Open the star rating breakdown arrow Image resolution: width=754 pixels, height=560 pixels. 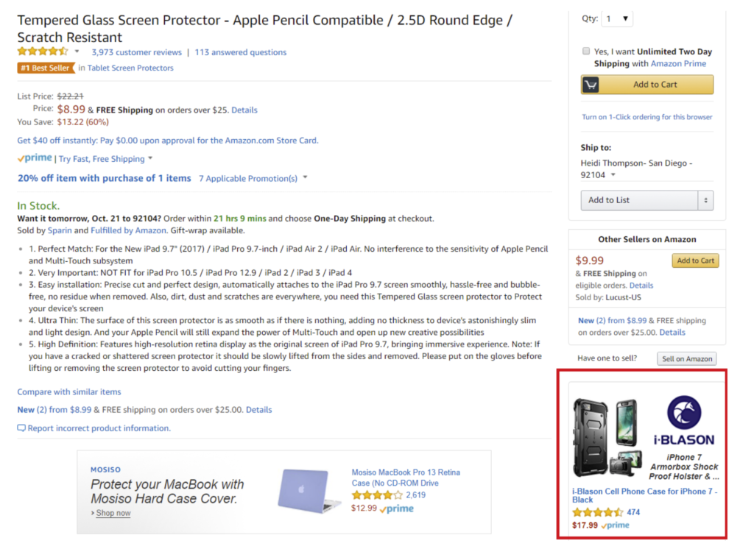coord(77,52)
